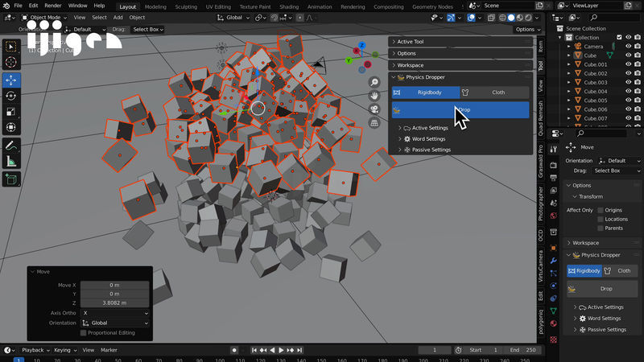Disable Cube.005 in renders camera icon
Image resolution: width=644 pixels, height=362 pixels.
pos(638,101)
